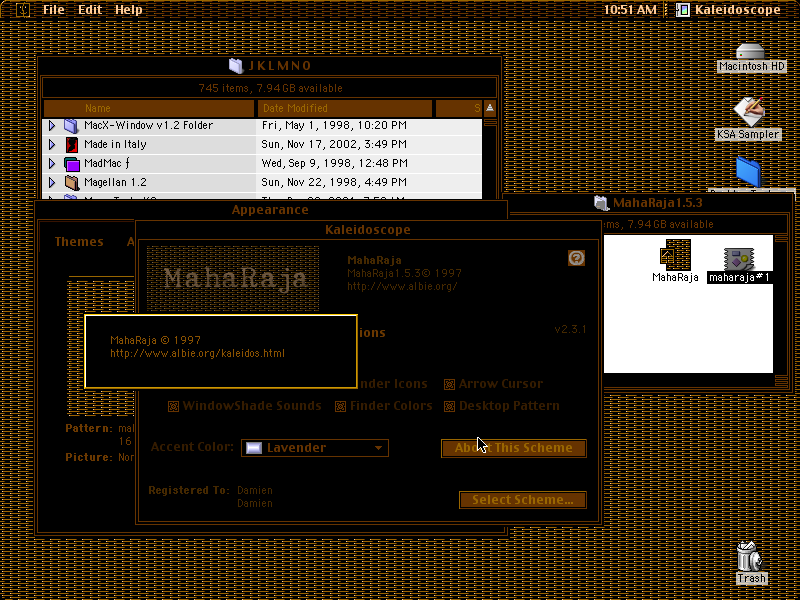This screenshot has height=600, width=800.
Task: Toggle the Arrow Cursor checkbox
Action: pyautogui.click(x=449, y=384)
